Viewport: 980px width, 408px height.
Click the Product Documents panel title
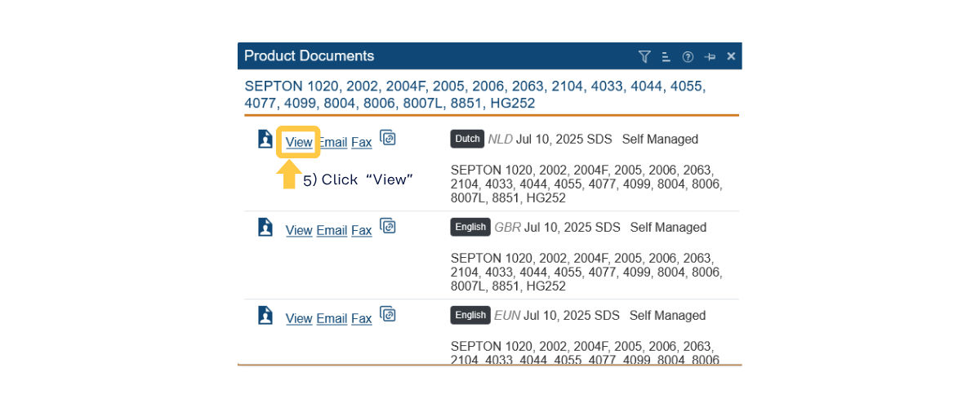310,56
